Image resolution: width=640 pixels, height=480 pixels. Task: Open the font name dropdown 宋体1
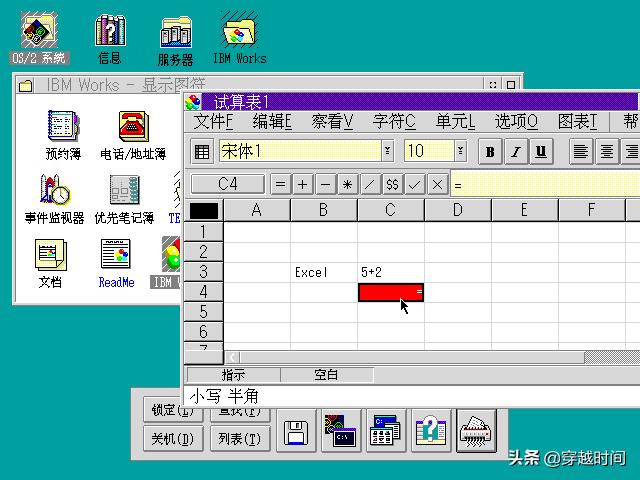click(x=388, y=151)
